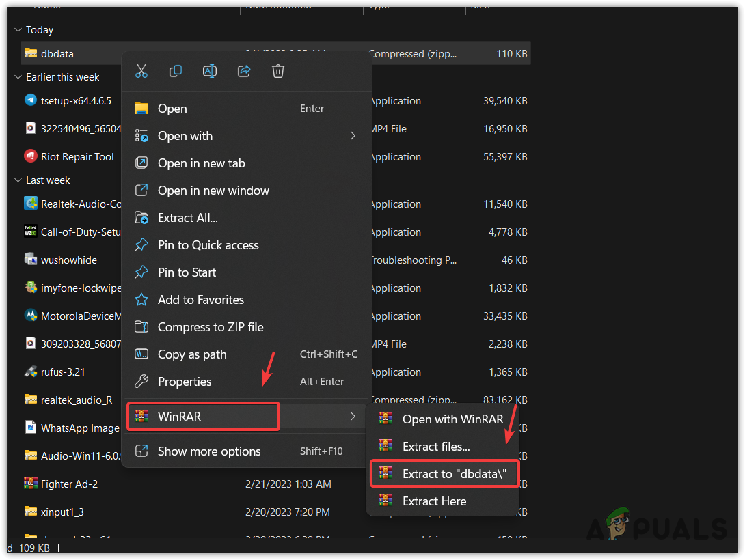
Task: Click the Delete trash icon
Action: (277, 70)
